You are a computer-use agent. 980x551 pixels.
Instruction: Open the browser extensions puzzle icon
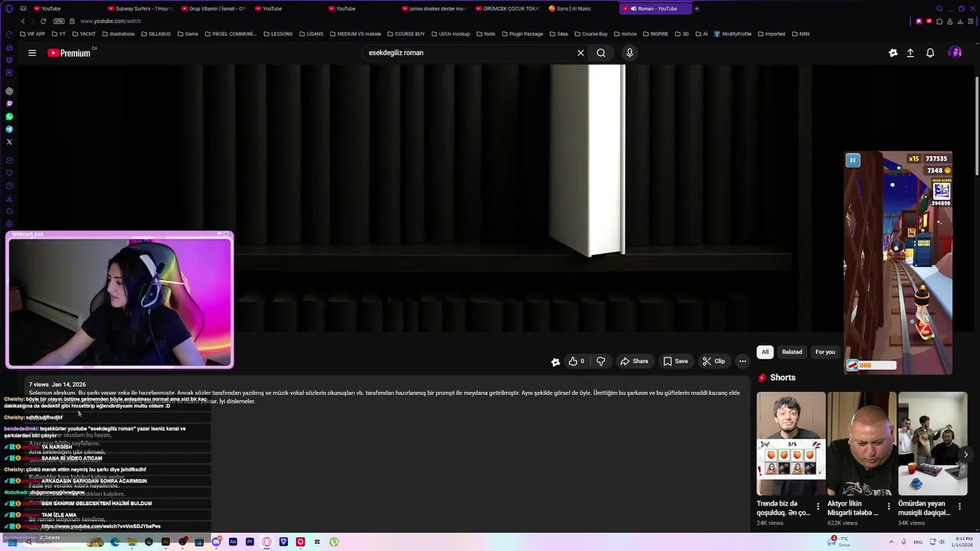coord(939,21)
